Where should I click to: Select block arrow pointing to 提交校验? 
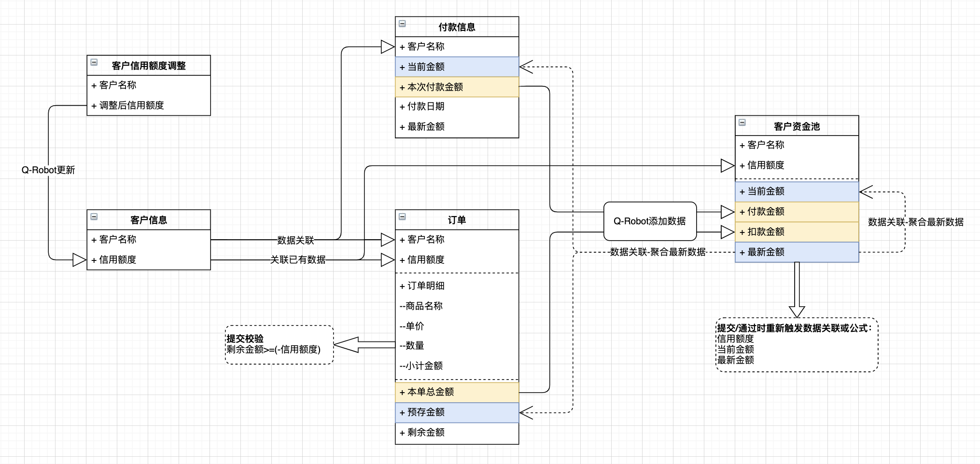(364, 345)
